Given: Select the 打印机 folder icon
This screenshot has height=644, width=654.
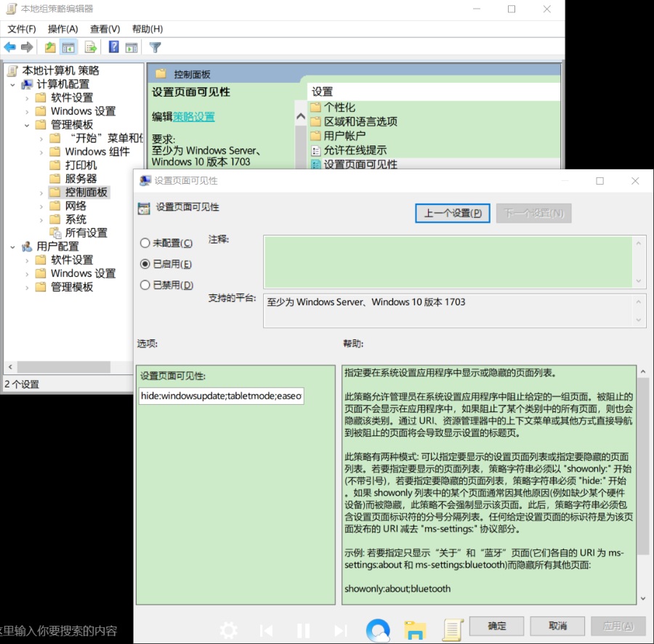Looking at the screenshot, I should (x=55, y=165).
